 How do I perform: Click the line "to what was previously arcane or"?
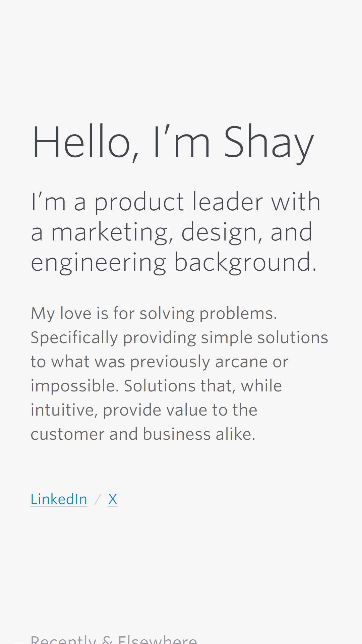pos(160,362)
